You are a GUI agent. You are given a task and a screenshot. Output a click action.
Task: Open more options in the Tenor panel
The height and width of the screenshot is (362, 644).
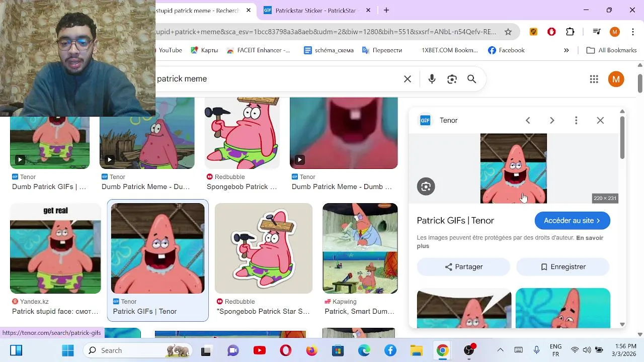pyautogui.click(x=576, y=120)
